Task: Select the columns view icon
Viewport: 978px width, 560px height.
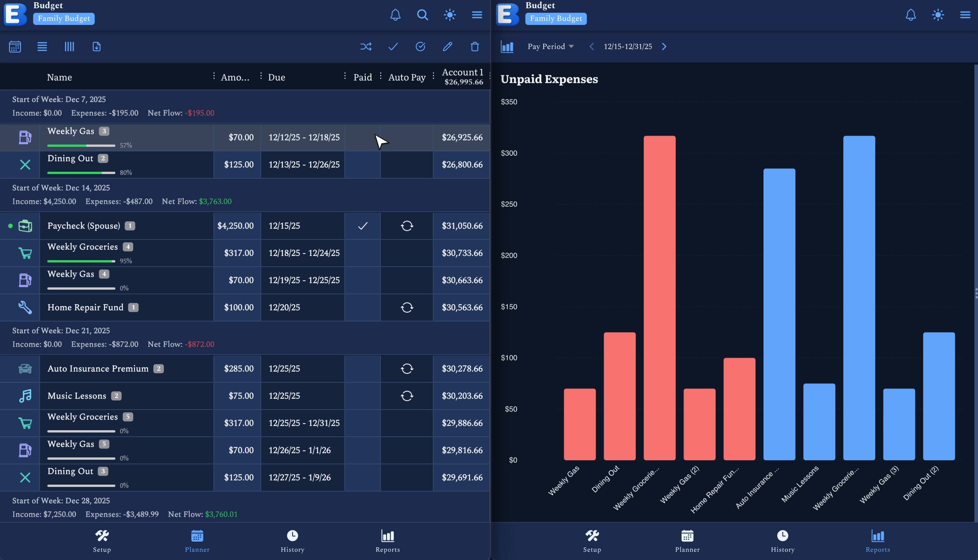Action: tap(69, 47)
